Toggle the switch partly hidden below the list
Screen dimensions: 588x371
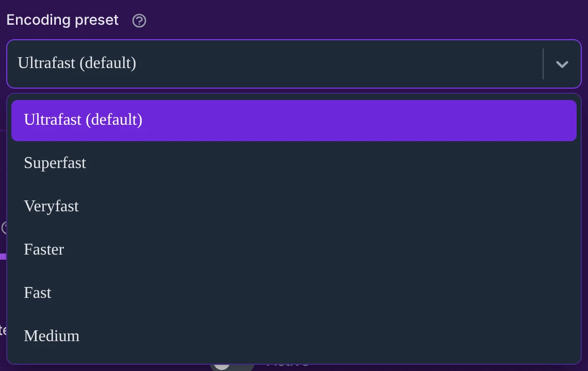[232, 367]
